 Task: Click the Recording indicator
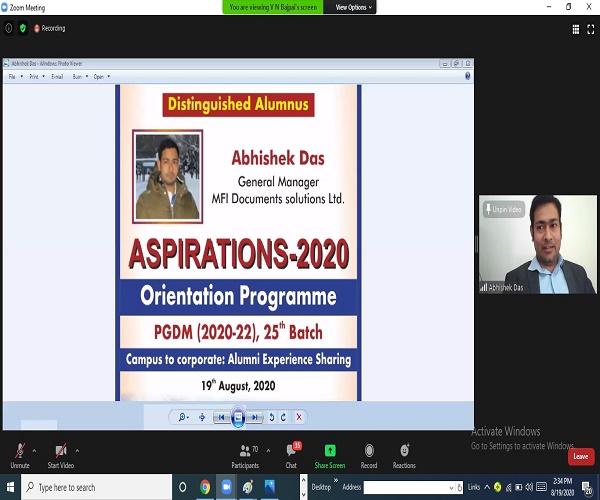pos(50,28)
